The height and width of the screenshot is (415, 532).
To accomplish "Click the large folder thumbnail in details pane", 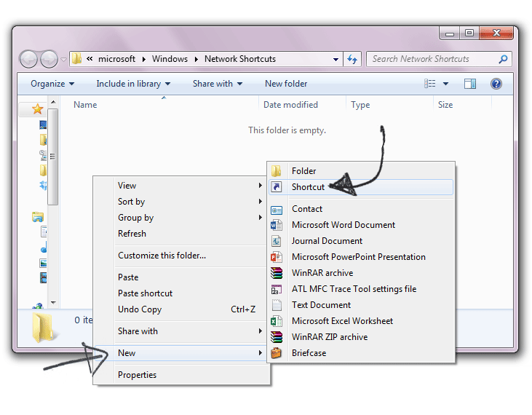I will [x=44, y=327].
